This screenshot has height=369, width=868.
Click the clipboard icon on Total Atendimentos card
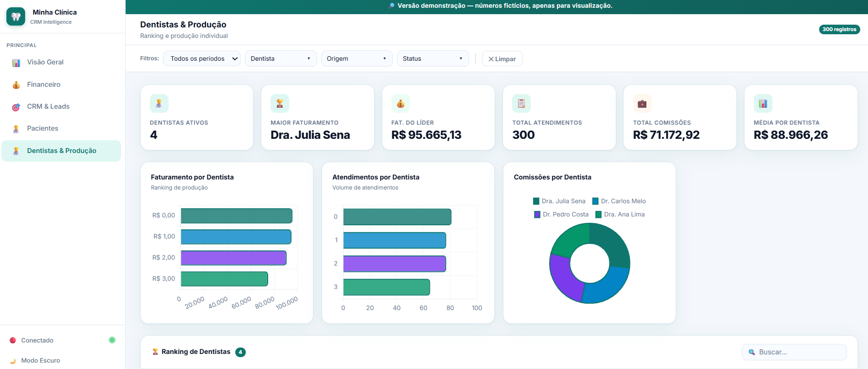(x=521, y=103)
